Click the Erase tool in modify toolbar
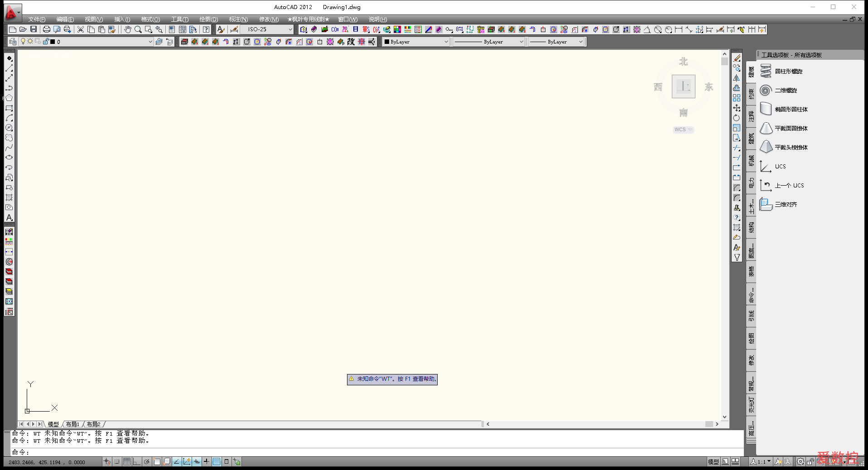This screenshot has width=868, height=470. (737, 58)
